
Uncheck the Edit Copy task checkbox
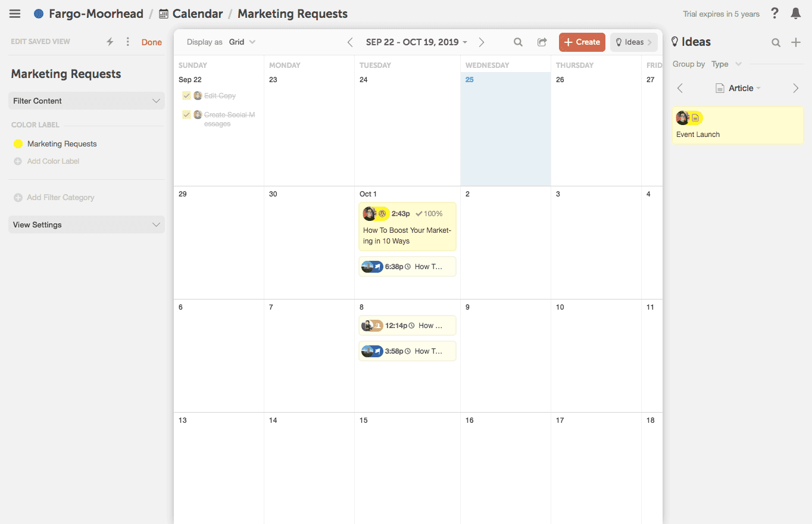pos(186,96)
